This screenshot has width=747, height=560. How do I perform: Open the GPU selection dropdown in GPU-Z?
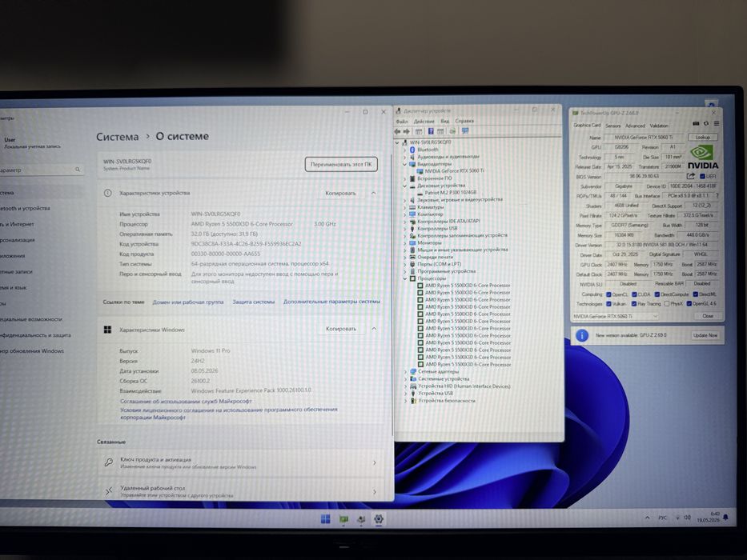coord(615,316)
